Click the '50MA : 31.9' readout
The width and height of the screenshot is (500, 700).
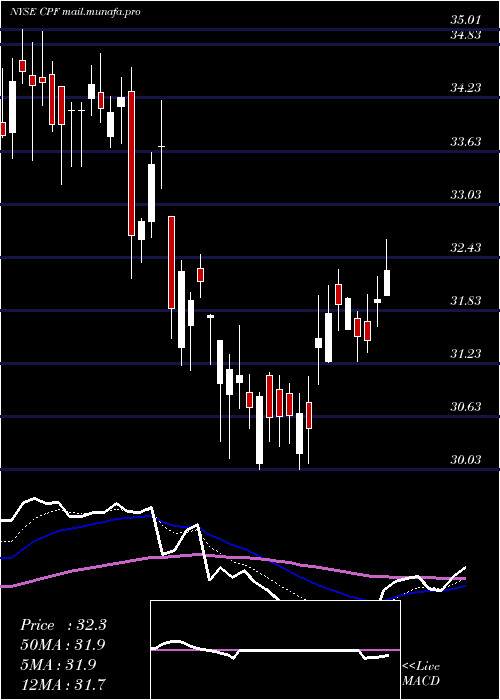click(63, 645)
